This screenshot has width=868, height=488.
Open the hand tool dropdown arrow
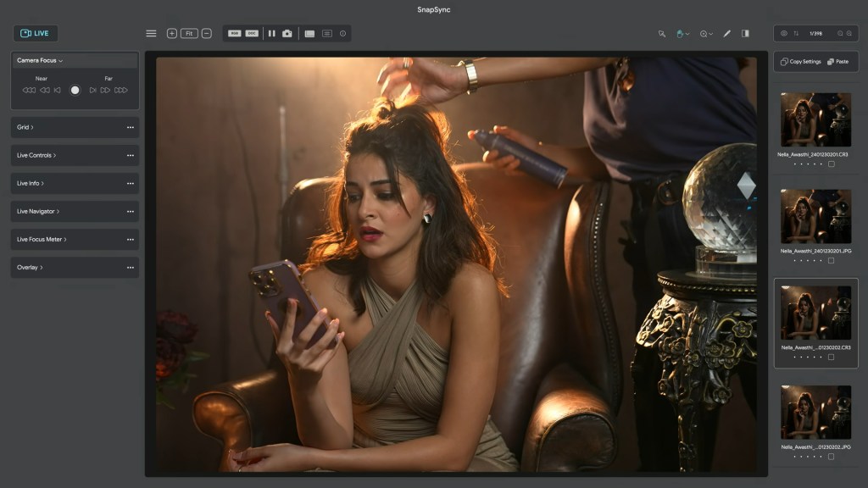(687, 34)
